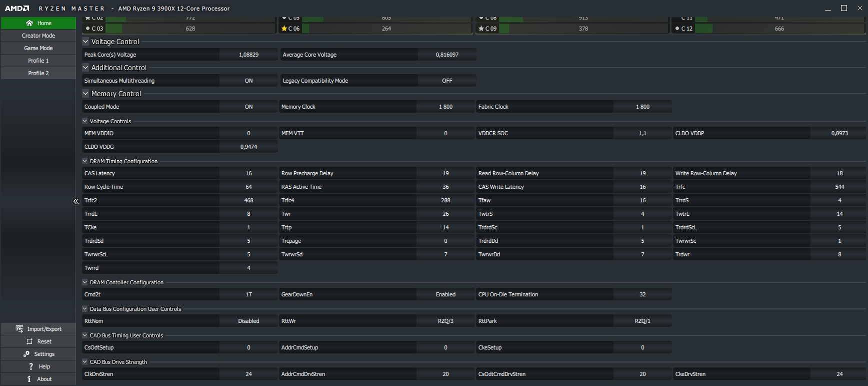Collapse the Memory Control section
Image resolution: width=868 pixels, height=386 pixels.
pos(85,94)
